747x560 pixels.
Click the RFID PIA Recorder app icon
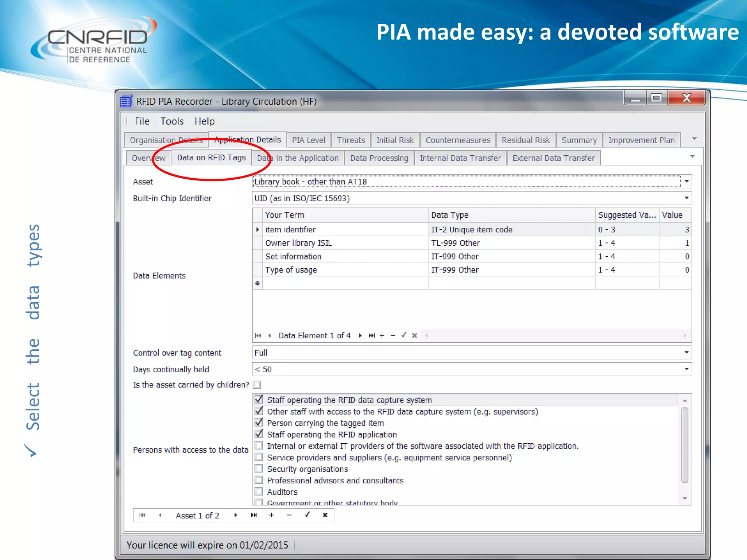[126, 101]
